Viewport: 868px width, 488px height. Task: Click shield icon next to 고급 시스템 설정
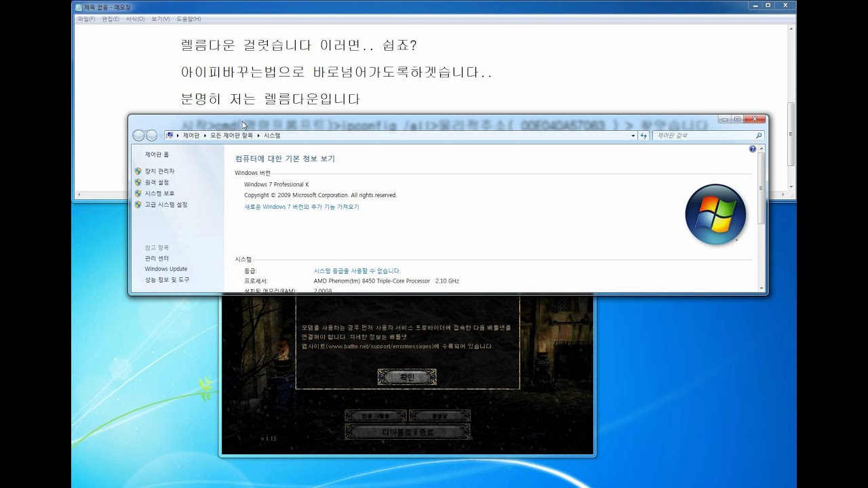click(x=138, y=204)
